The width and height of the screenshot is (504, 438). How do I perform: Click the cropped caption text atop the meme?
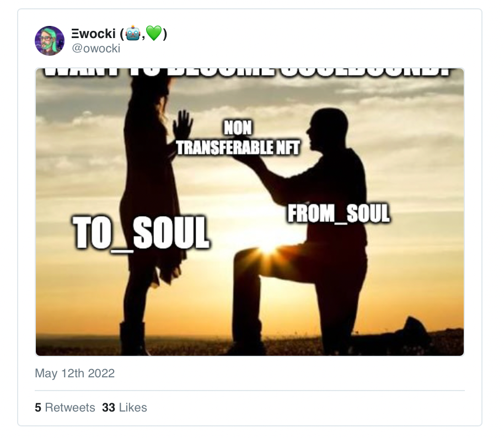pos(248,73)
